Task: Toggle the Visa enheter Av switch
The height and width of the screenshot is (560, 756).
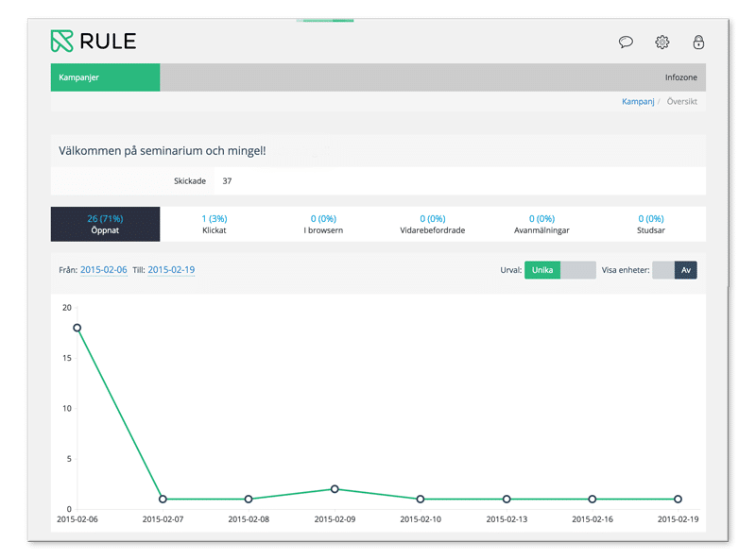Action: coord(674,270)
